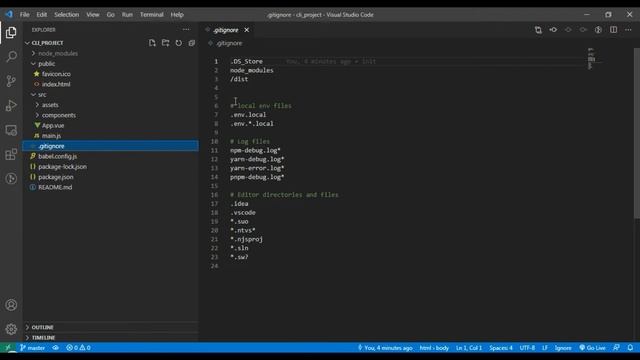Click the git blame 'You, 4 minutes ago' status
Image resolution: width=640 pixels, height=360 pixels.
(x=385, y=348)
